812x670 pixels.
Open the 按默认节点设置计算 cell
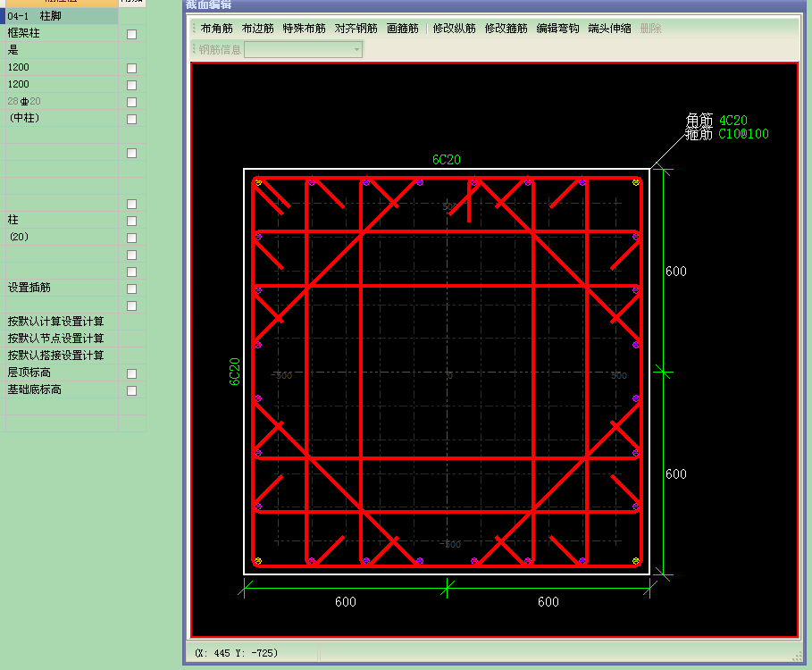coord(62,339)
